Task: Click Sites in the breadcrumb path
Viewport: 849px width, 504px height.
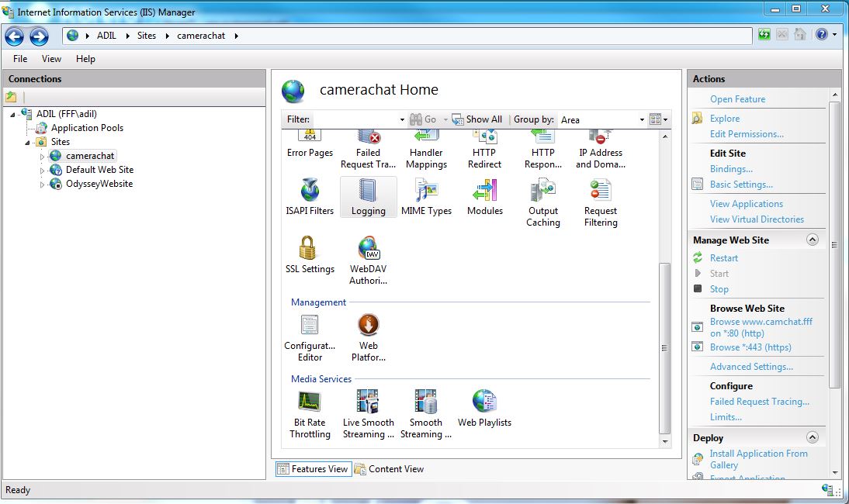Action: pyautogui.click(x=146, y=36)
